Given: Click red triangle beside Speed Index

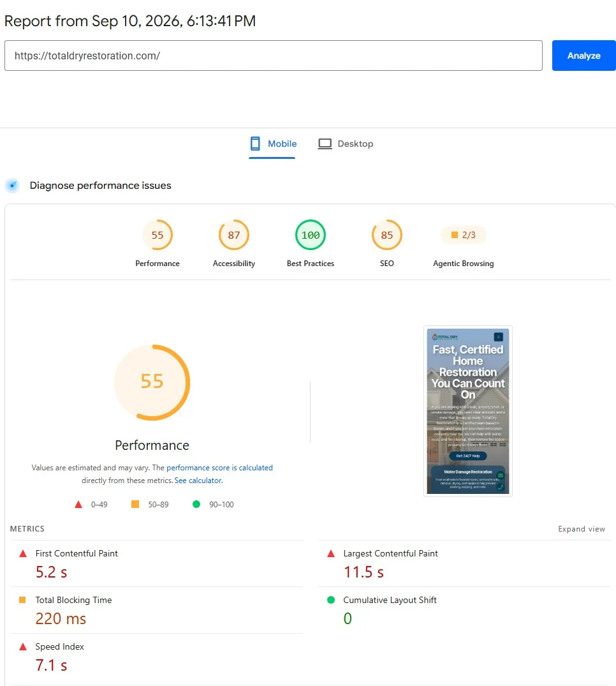Looking at the screenshot, I should 23,646.
